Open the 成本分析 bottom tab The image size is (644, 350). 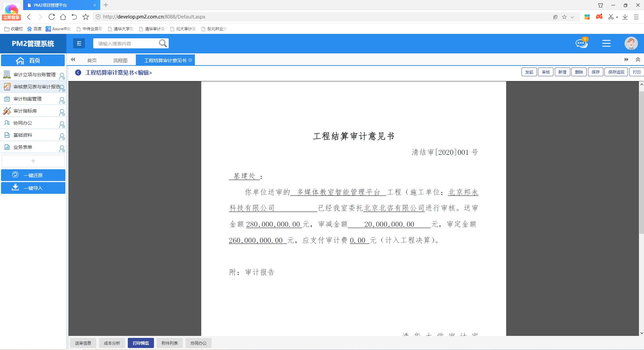click(x=112, y=343)
